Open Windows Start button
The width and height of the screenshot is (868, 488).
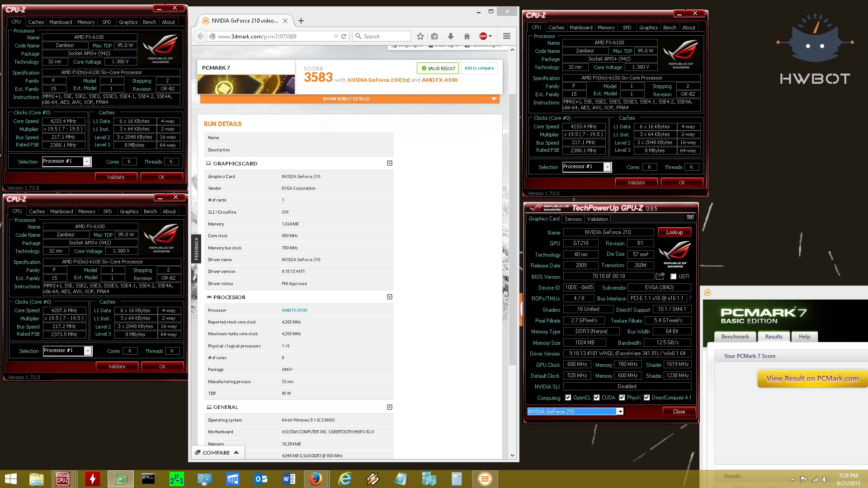coord(10,479)
